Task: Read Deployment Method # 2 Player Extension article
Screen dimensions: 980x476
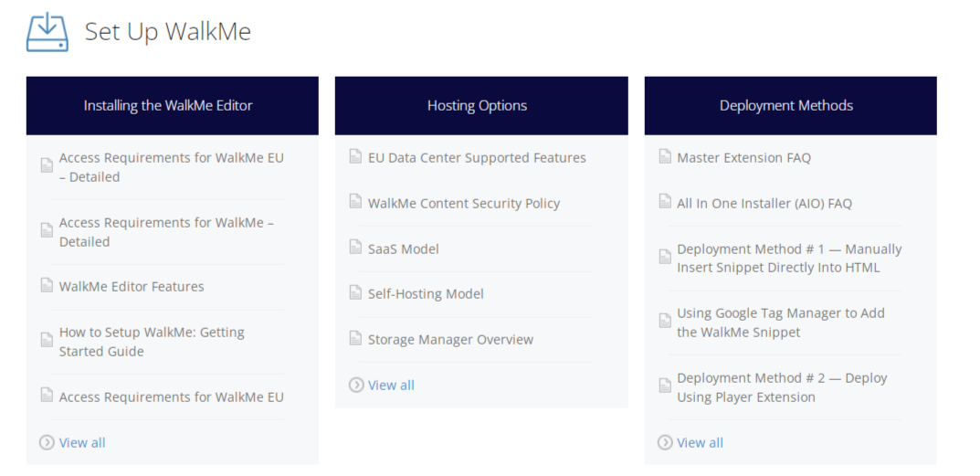Action: click(781, 387)
